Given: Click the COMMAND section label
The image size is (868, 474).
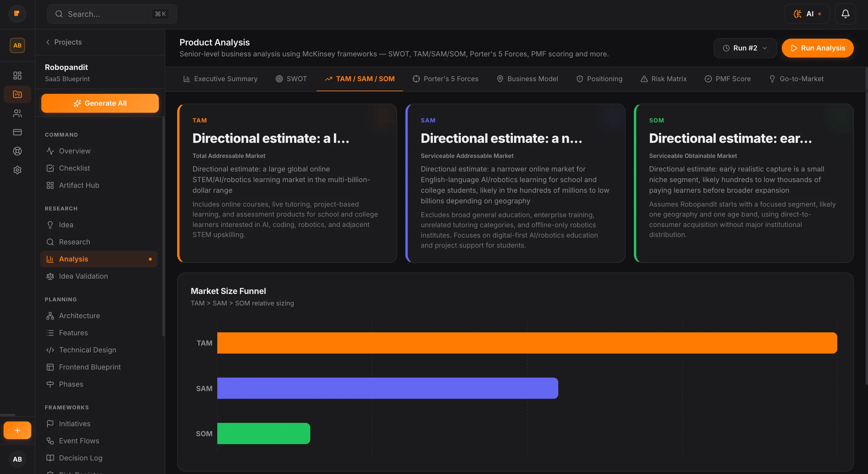Looking at the screenshot, I should pos(61,135).
